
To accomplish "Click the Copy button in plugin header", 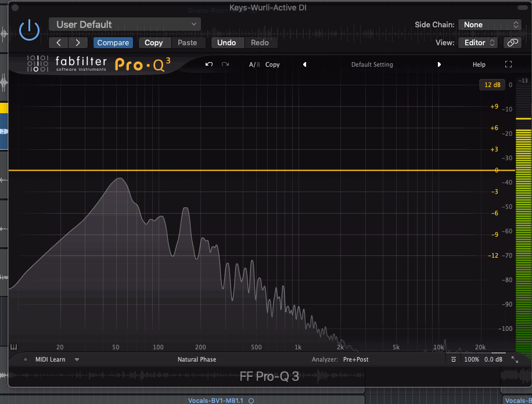I will tap(154, 43).
